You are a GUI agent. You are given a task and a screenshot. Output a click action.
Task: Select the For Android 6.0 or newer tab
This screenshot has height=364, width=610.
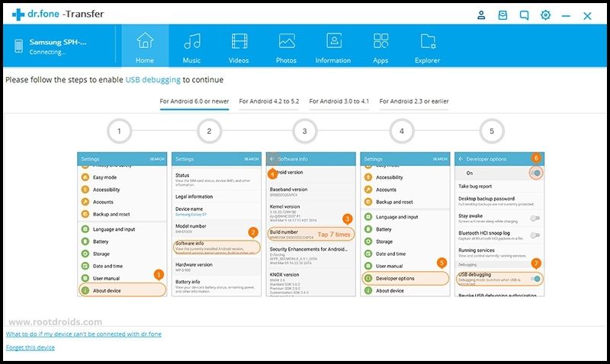point(194,101)
